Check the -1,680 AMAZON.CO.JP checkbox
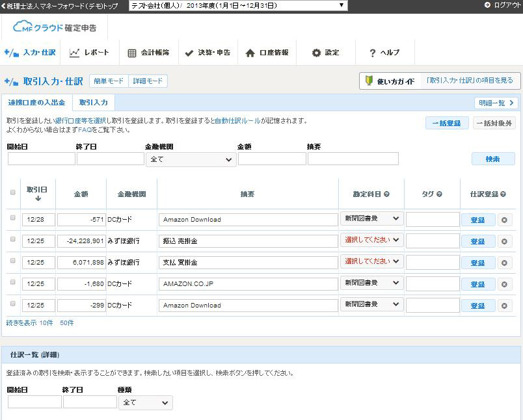Image resolution: width=523 pixels, height=420 pixels. [x=12, y=282]
